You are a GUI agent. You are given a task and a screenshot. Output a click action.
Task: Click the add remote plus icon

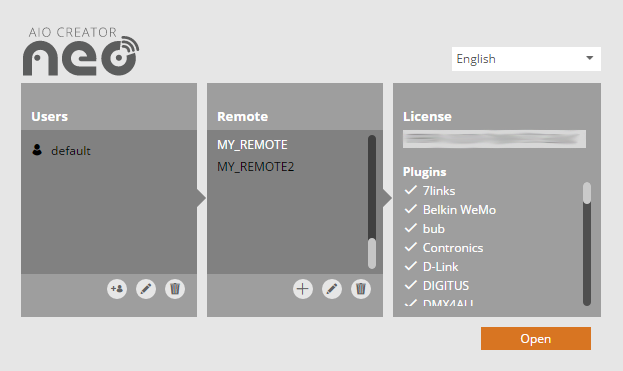coord(303,289)
